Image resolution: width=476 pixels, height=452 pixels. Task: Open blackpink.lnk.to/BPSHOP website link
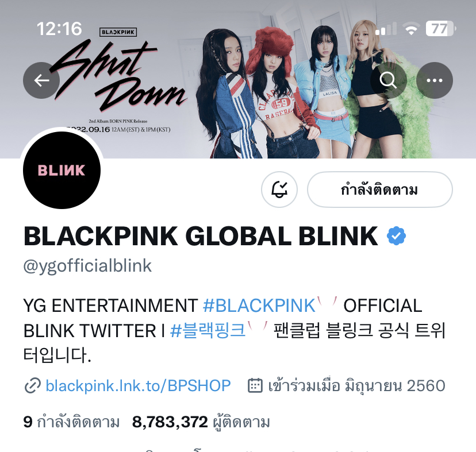138,385
